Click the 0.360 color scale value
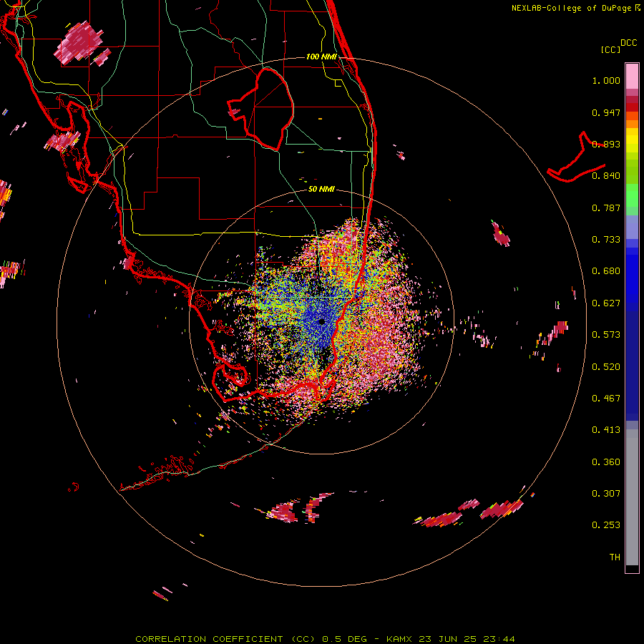Viewport: 644px width, 644px height. coord(606,462)
